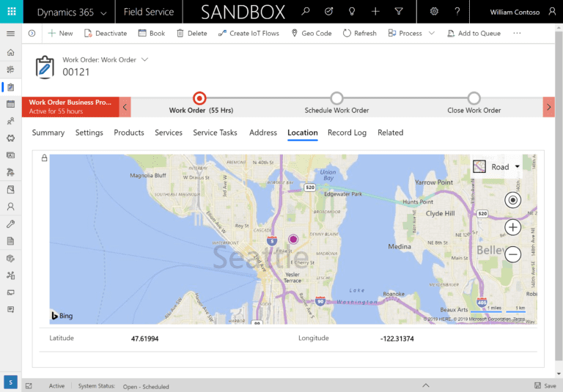Open the app launcher waffle icon
The width and height of the screenshot is (563, 392).
click(12, 12)
